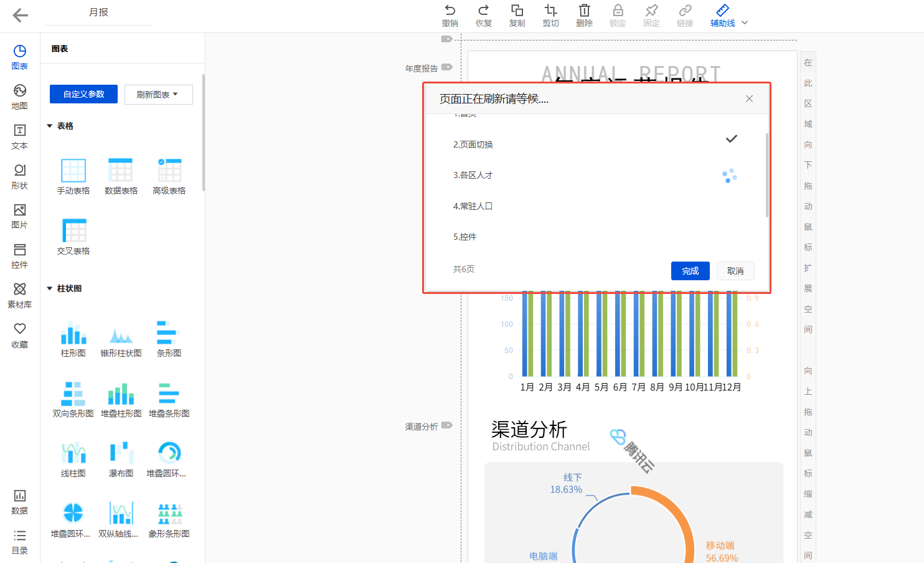924x563 pixels.
Task: Open the 目录 sidebar item
Action: (x=20, y=542)
